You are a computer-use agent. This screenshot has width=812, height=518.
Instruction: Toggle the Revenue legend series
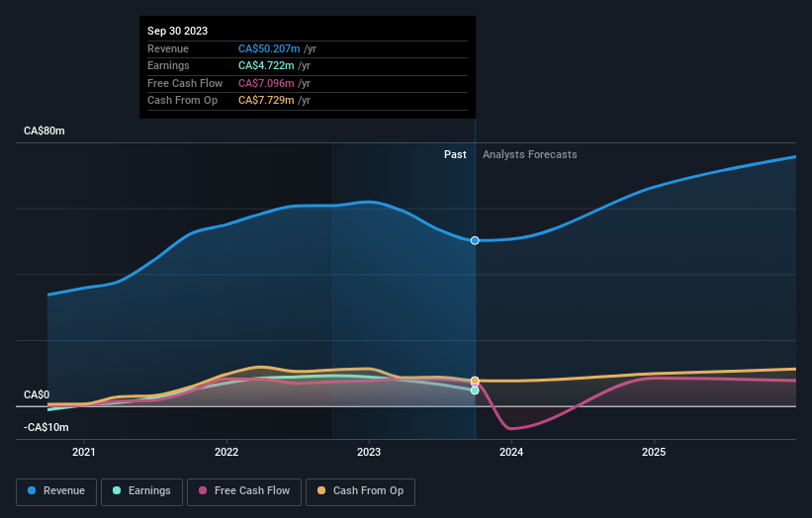(56, 491)
